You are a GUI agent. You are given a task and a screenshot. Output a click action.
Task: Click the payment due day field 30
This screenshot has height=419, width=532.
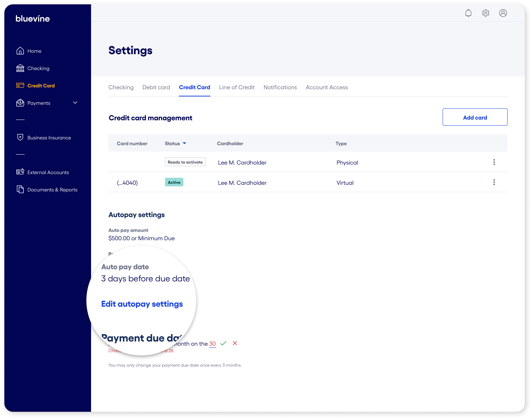pyautogui.click(x=212, y=344)
